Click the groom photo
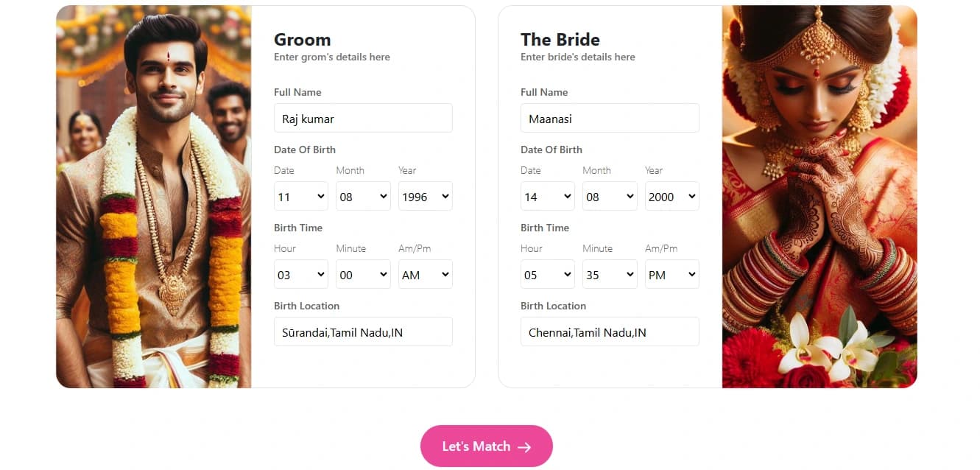This screenshot has width=980, height=470. [x=154, y=197]
